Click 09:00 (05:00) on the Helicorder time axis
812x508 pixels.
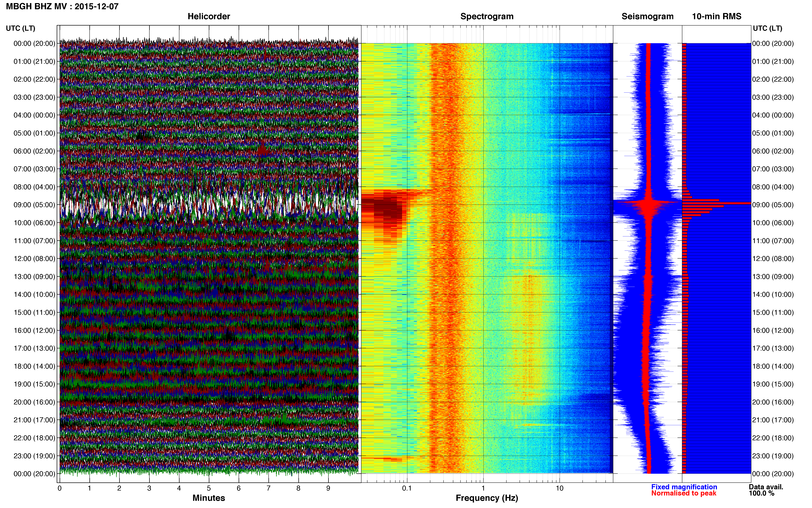tap(34, 205)
